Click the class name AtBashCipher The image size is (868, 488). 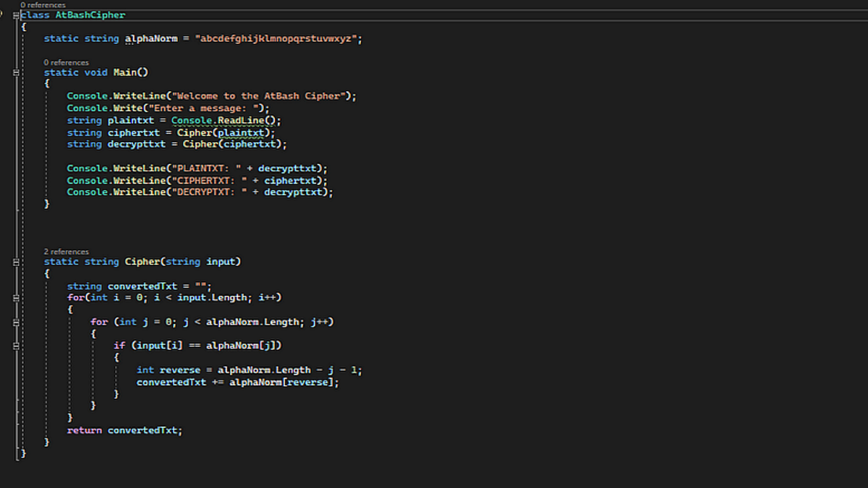point(93,14)
